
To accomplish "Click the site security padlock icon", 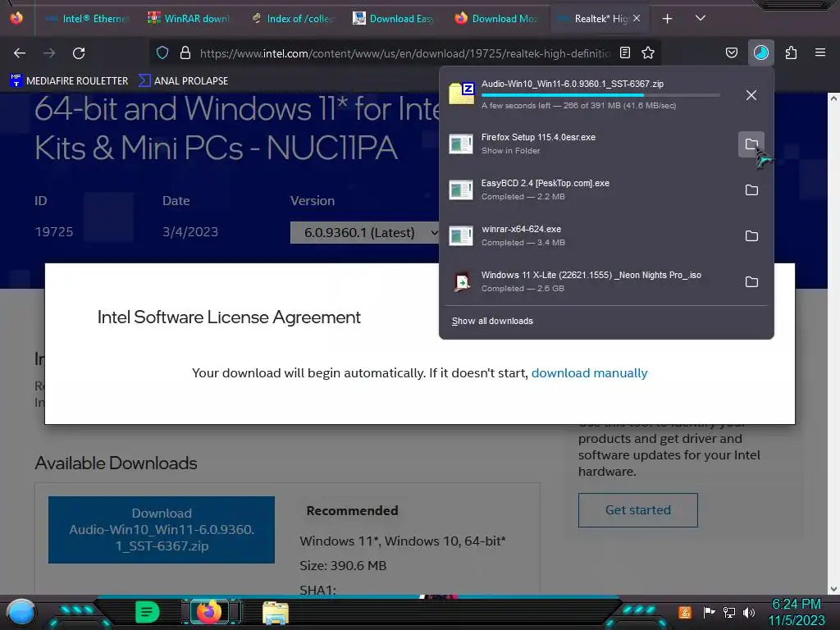I will [x=185, y=53].
